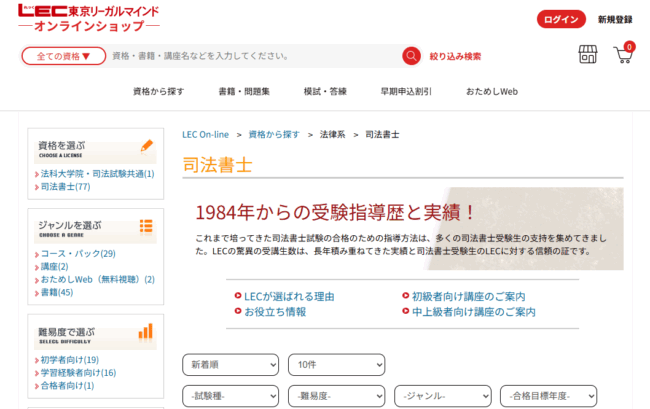
Task: Click LEC On-line breadcrumb link
Action: click(206, 135)
